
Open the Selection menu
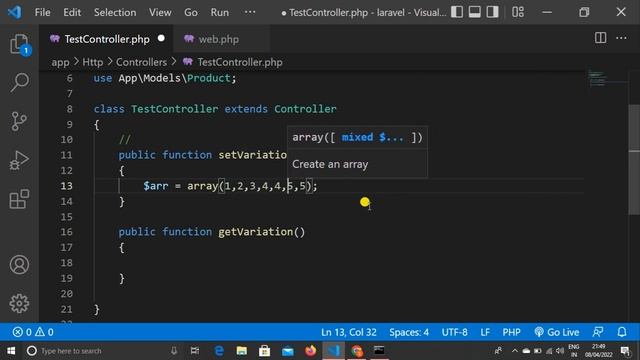tap(115, 12)
